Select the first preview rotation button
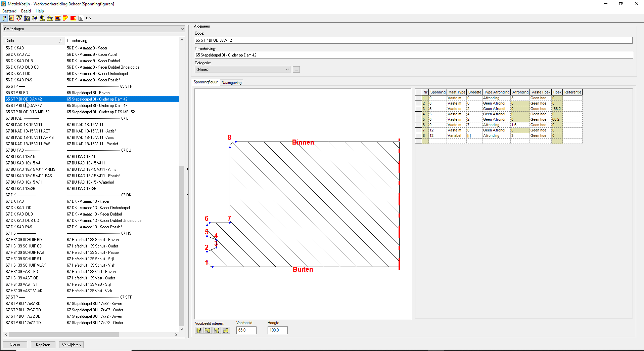Screen dimensions: 644x351 pyautogui.click(x=199, y=330)
